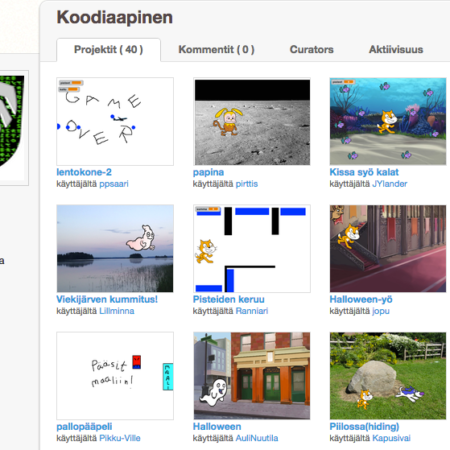
Task: Visit user JYlander's profile link
Action: pyautogui.click(x=389, y=184)
